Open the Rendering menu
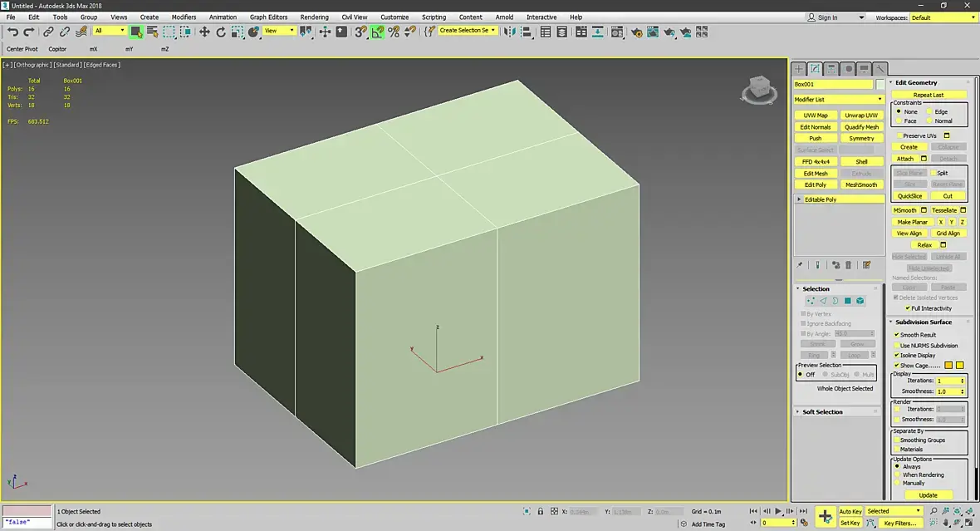 (314, 17)
